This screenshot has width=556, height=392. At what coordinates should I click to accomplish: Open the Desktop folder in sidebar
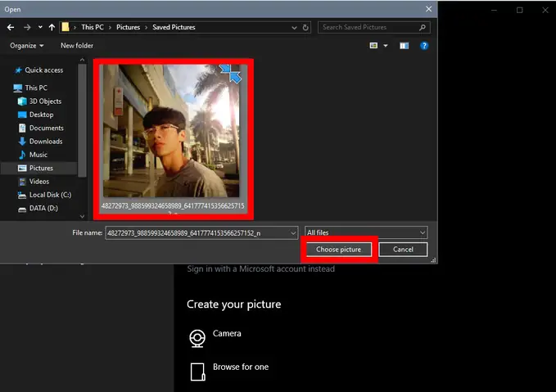click(42, 115)
